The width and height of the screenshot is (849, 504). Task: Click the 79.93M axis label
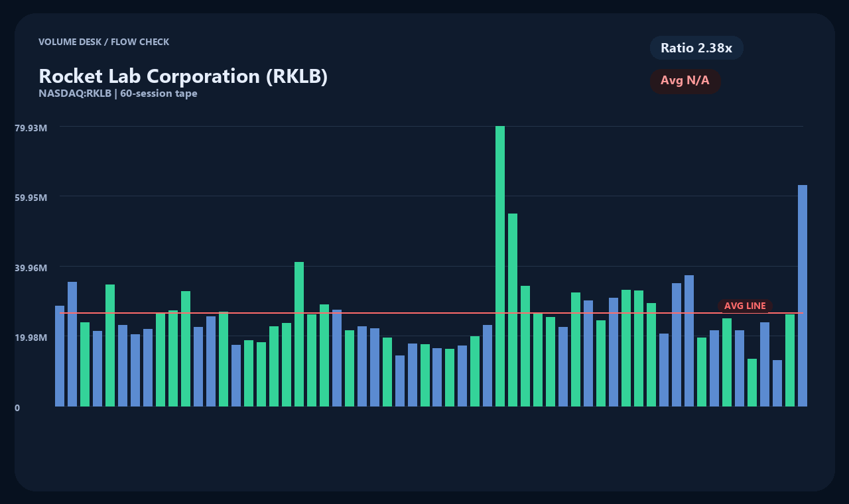(31, 127)
